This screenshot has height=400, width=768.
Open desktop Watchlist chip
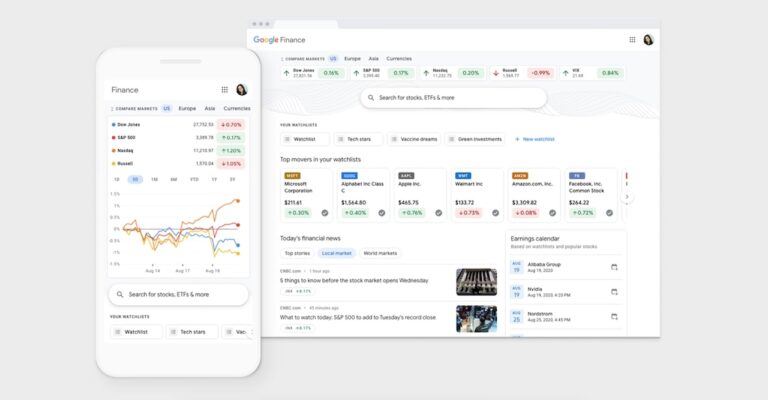coord(305,140)
